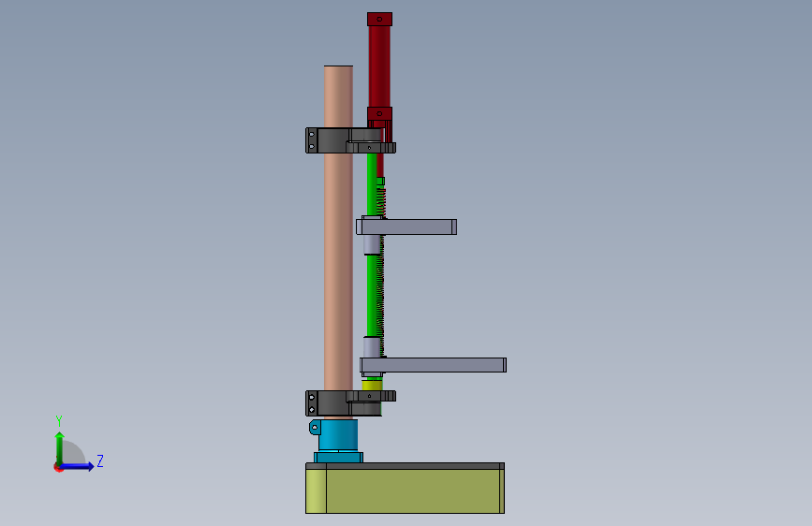
Task: Select the upper dark gray clamp bracket
Action: click(x=350, y=140)
